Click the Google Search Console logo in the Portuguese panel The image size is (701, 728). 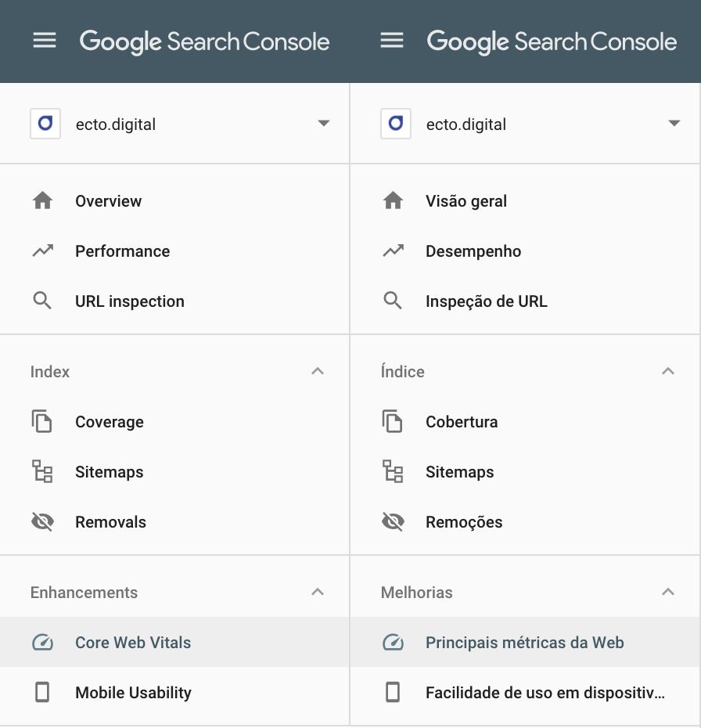point(552,42)
